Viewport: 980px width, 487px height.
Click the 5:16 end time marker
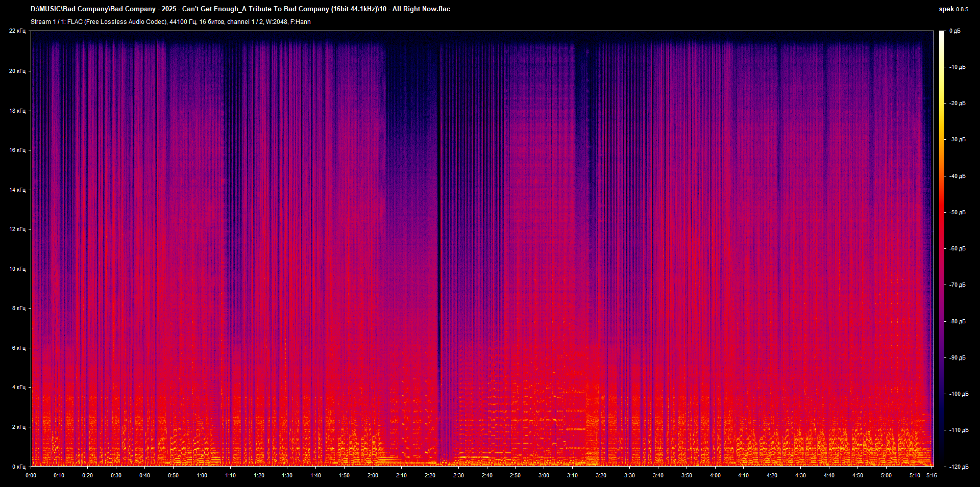[x=932, y=475]
